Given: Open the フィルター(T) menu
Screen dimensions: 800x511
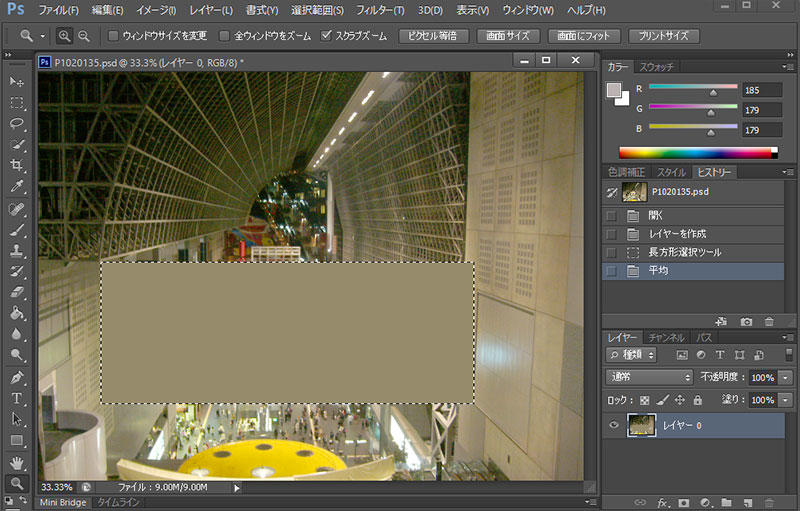Looking at the screenshot, I should pos(380,10).
